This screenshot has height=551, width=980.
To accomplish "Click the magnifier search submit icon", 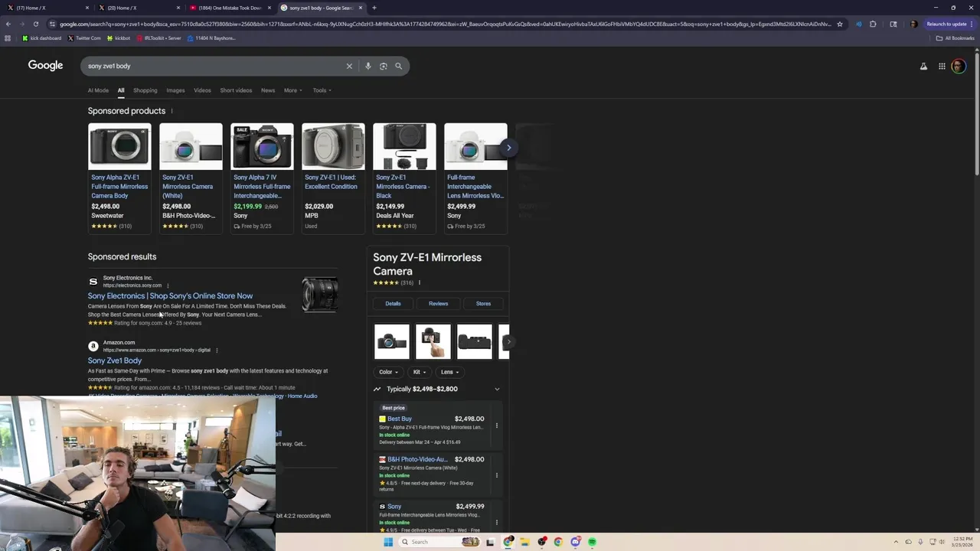I will tap(398, 66).
